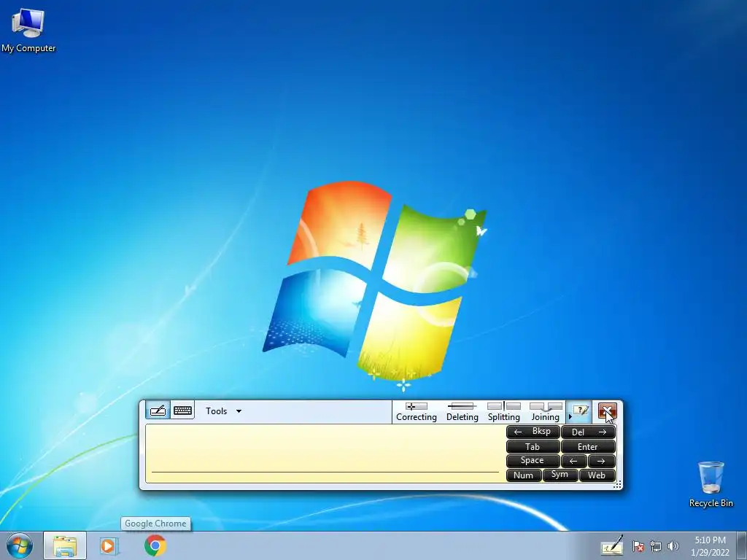747x560 pixels.
Task: Click the Tablet PC Input Panel tray icon
Action: [x=612, y=545]
